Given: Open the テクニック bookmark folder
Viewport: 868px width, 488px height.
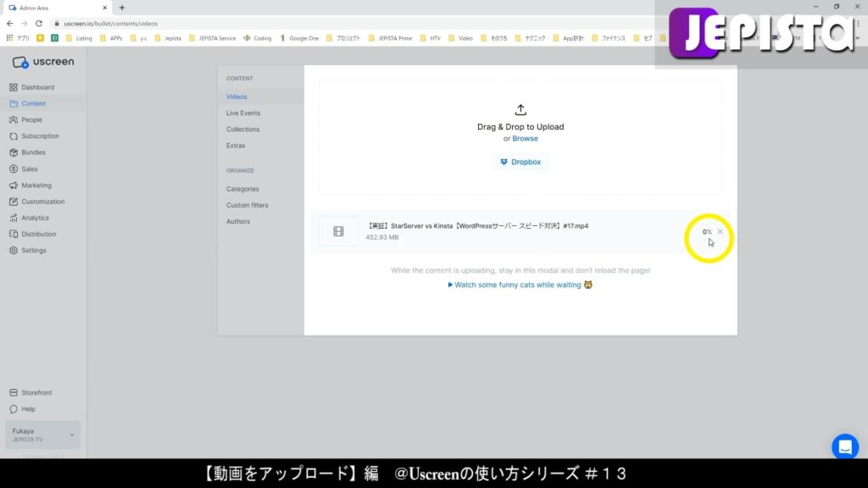Looking at the screenshot, I should point(531,38).
